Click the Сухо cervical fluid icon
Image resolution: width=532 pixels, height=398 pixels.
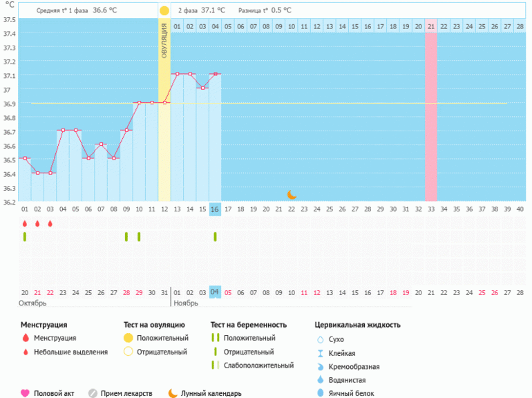(320, 339)
